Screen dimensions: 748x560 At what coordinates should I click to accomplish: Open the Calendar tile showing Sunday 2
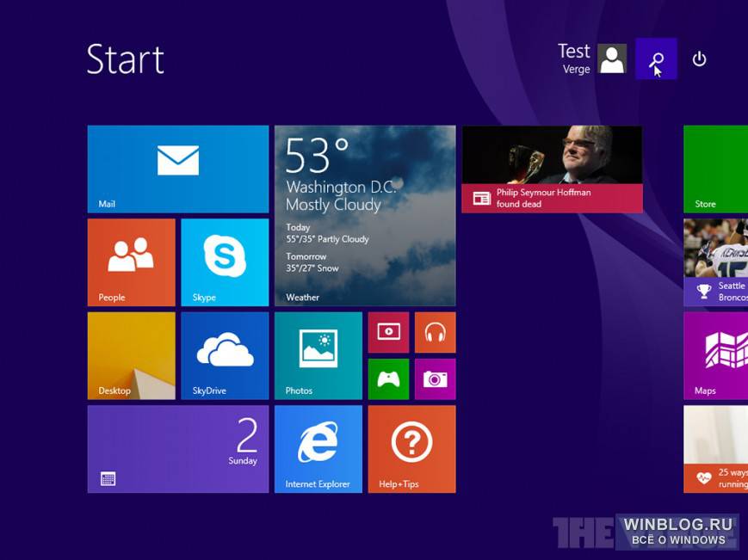point(178,449)
